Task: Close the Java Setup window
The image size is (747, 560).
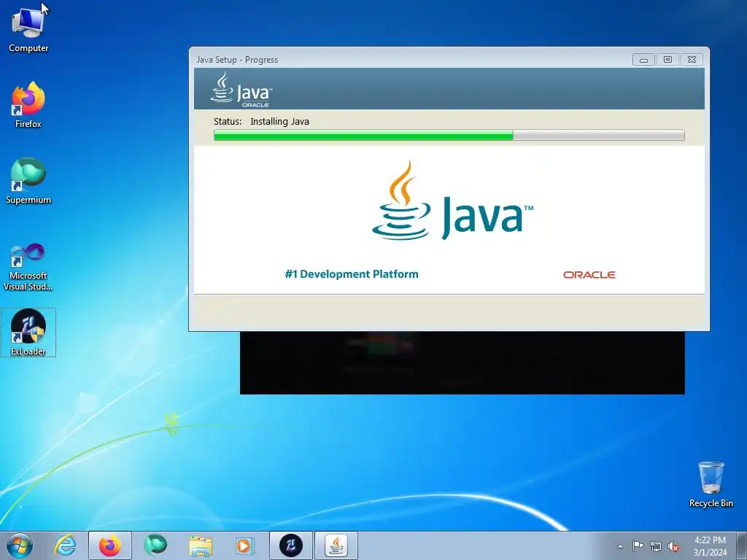Action: [692, 60]
